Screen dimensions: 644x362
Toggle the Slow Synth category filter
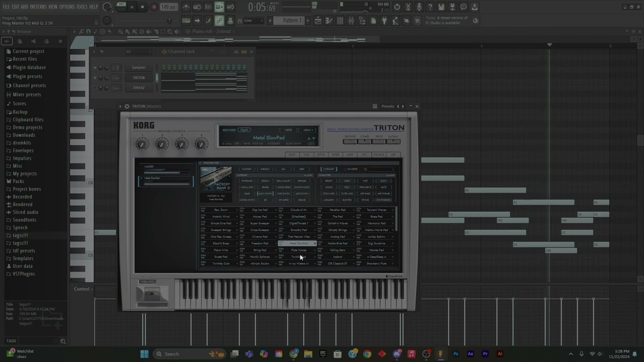(265, 194)
